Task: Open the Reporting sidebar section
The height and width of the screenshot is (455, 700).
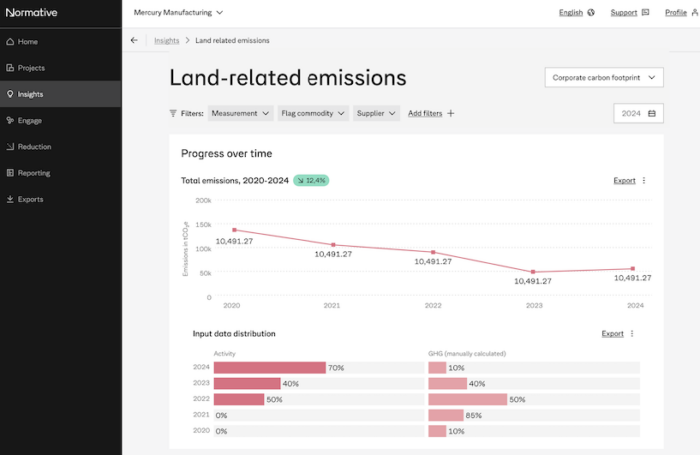Action: 33,173
